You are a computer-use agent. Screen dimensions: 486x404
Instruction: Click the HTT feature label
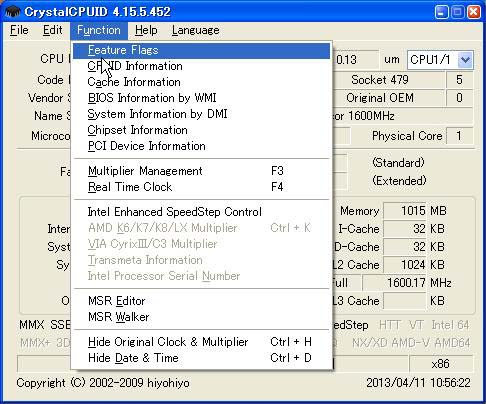pos(390,325)
